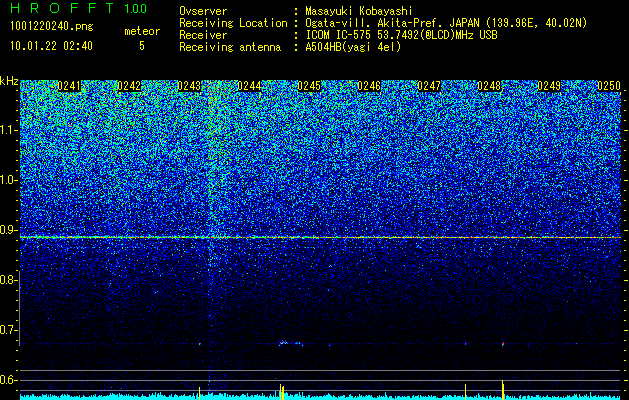The height and width of the screenshot is (400, 629).
Task: Click the 0.6 kHz axis label
Action: (9, 380)
